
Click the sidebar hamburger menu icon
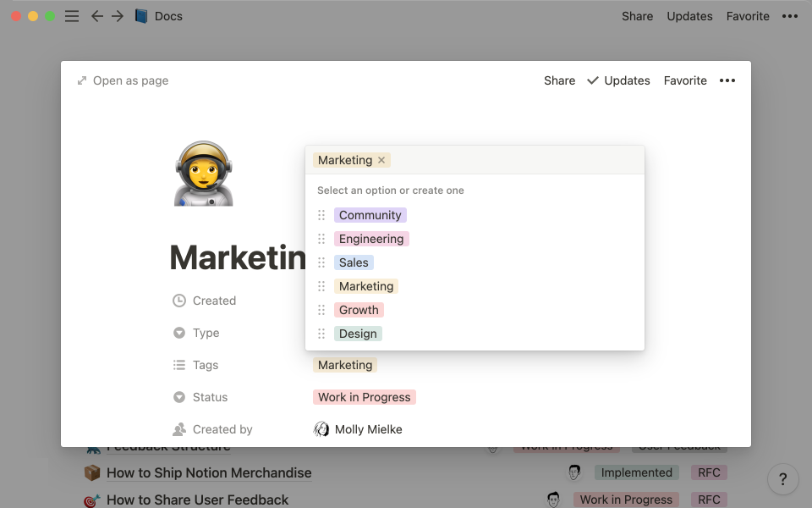coord(72,16)
